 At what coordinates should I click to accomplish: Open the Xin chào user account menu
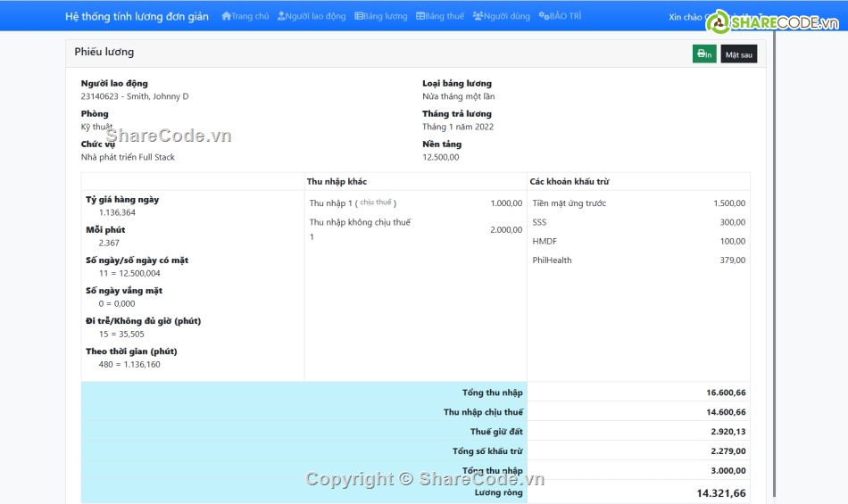click(687, 17)
